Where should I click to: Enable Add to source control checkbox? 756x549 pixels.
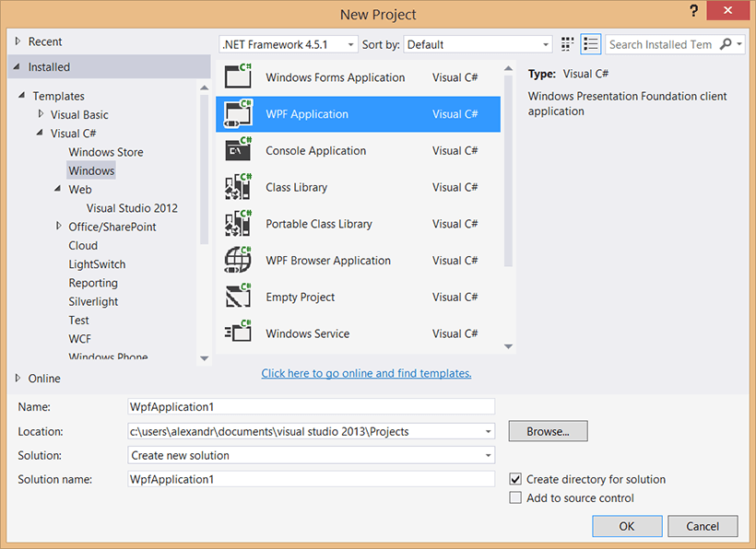(515, 497)
